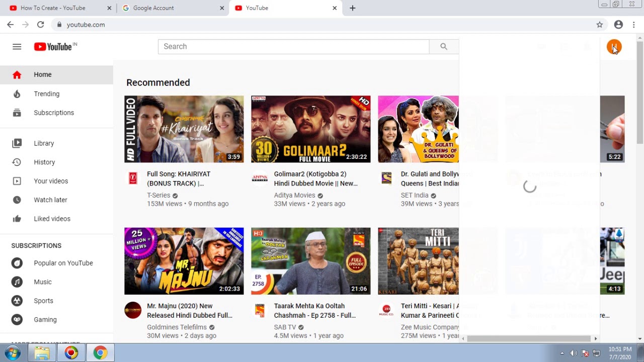Click the SAB TV channel avatar
Viewport: 644px width, 362px height.
(x=260, y=310)
